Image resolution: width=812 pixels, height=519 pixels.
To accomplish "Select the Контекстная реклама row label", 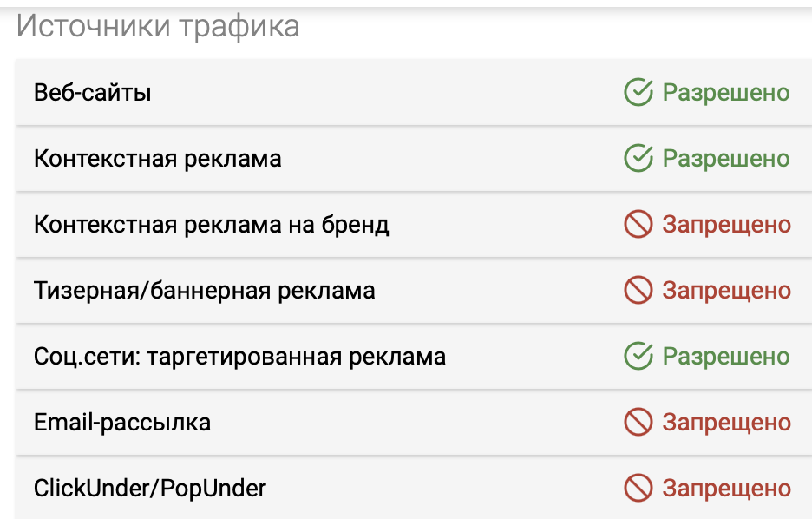I will point(157,159).
